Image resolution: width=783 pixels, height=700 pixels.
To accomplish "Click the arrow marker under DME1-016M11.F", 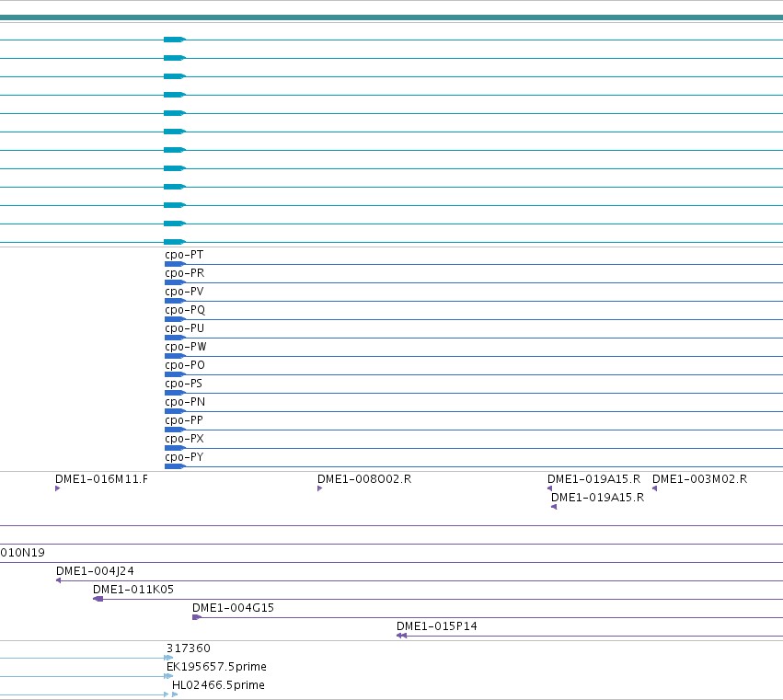I will click(57, 488).
